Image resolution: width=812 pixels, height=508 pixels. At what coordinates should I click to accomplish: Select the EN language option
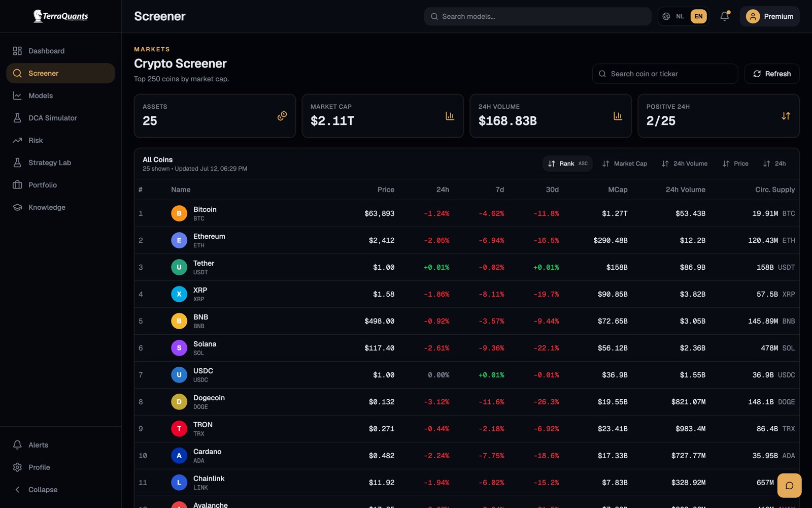[698, 16]
